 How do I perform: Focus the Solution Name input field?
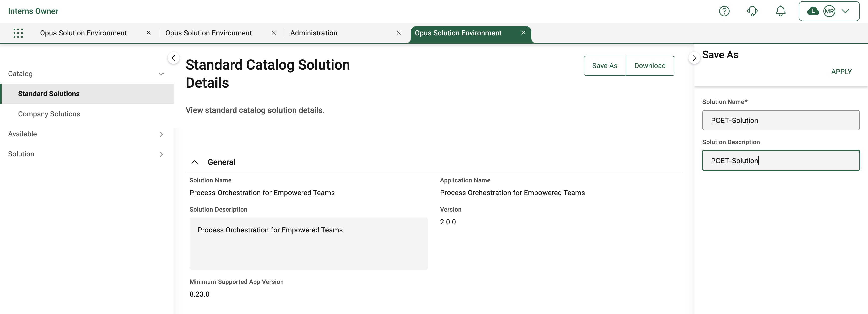click(x=781, y=120)
